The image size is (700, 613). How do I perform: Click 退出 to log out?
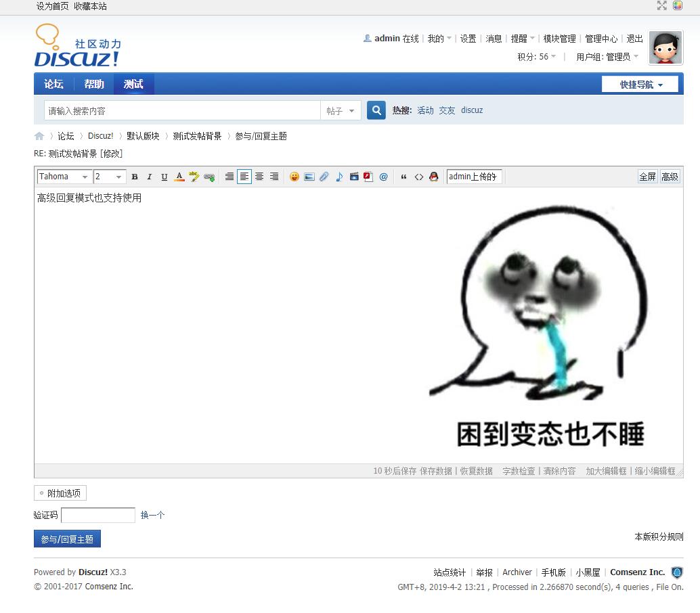tap(634, 39)
